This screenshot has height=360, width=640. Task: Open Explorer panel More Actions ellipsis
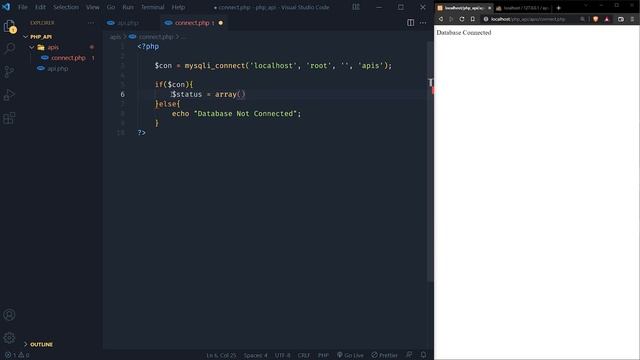[x=91, y=23]
